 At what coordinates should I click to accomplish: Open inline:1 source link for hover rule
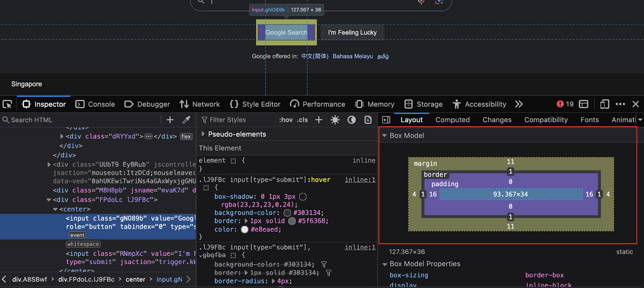coord(360,180)
